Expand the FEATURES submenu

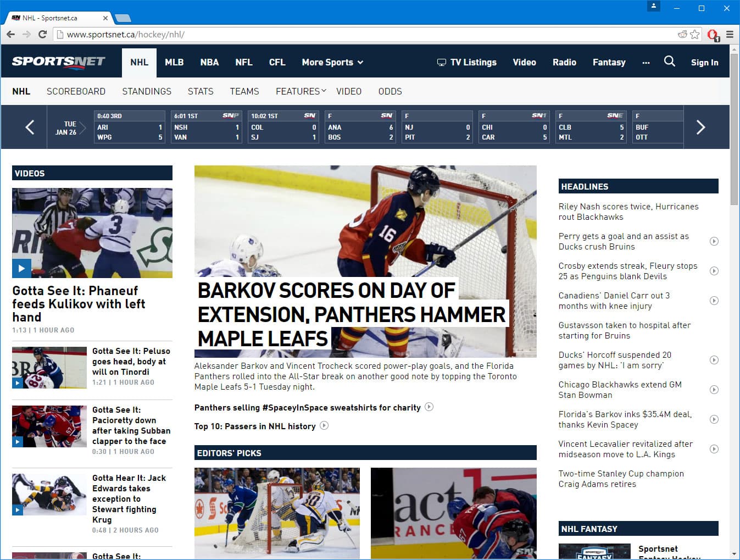[301, 91]
